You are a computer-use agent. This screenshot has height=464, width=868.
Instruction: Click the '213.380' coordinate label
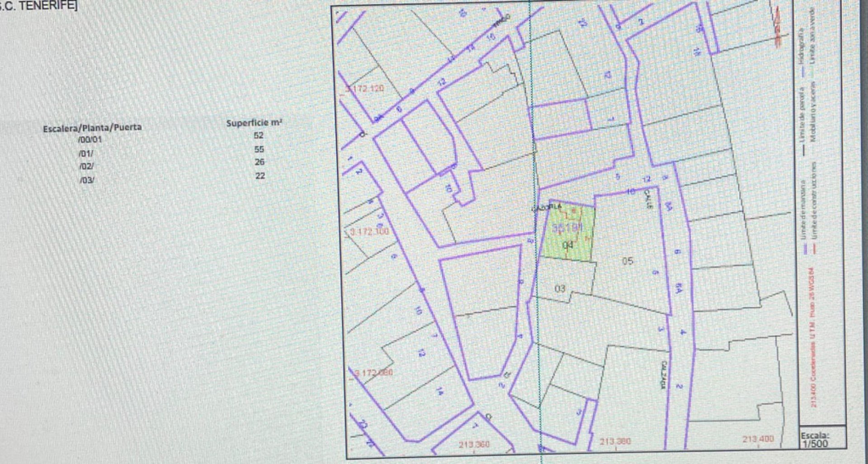point(615,441)
